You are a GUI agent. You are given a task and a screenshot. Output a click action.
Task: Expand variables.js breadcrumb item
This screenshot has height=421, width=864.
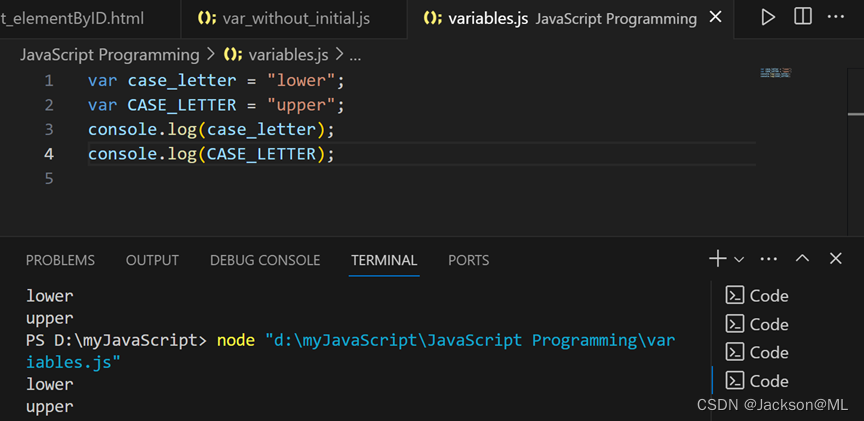click(278, 55)
